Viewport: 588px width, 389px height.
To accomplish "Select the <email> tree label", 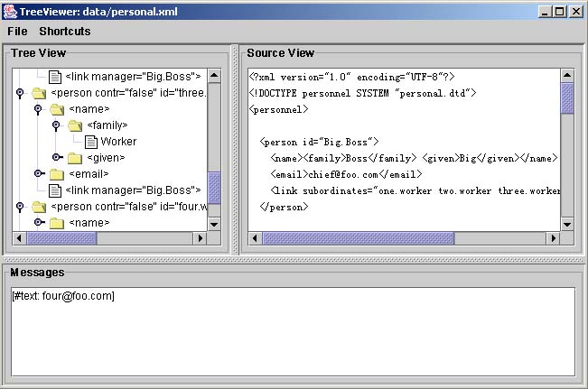I will [x=89, y=174].
